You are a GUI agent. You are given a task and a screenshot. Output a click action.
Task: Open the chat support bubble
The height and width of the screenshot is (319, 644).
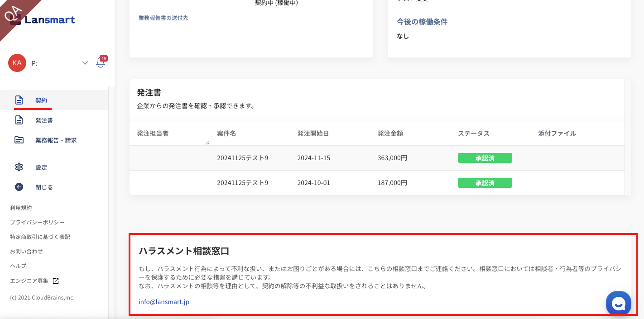[x=618, y=303]
